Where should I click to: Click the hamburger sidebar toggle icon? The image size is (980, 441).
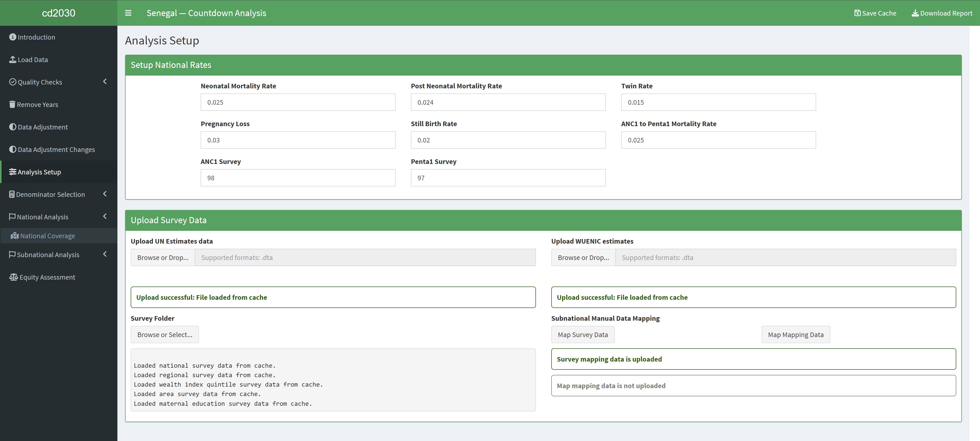pos(128,13)
